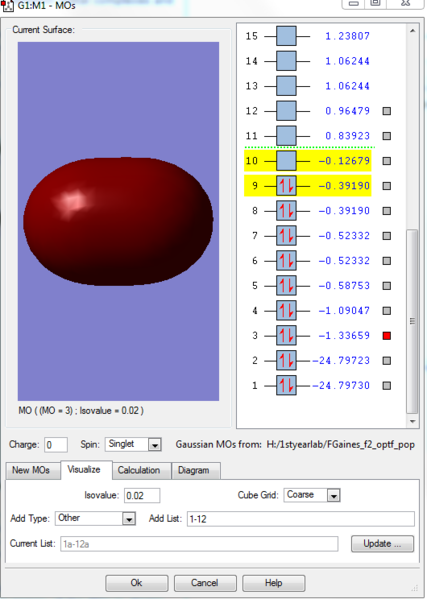The image size is (427, 599).
Task: Select occupied orbital box for MO 8
Action: pyautogui.click(x=286, y=211)
